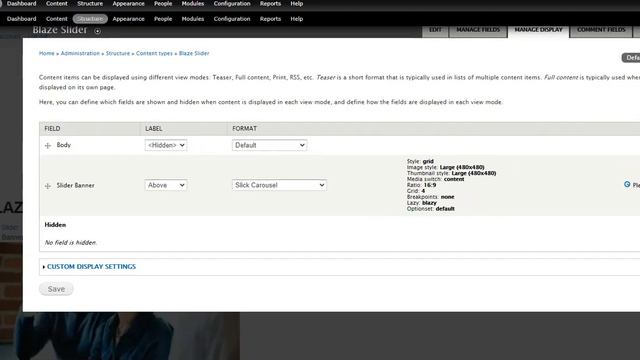The width and height of the screenshot is (640, 360).
Task: Click the 'Slider Banner' field name
Action: click(76, 185)
